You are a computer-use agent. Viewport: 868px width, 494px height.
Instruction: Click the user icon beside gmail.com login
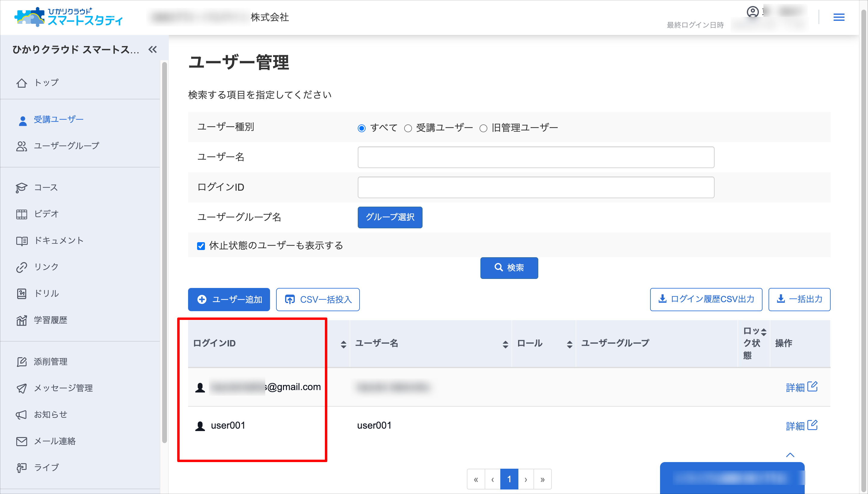(200, 387)
